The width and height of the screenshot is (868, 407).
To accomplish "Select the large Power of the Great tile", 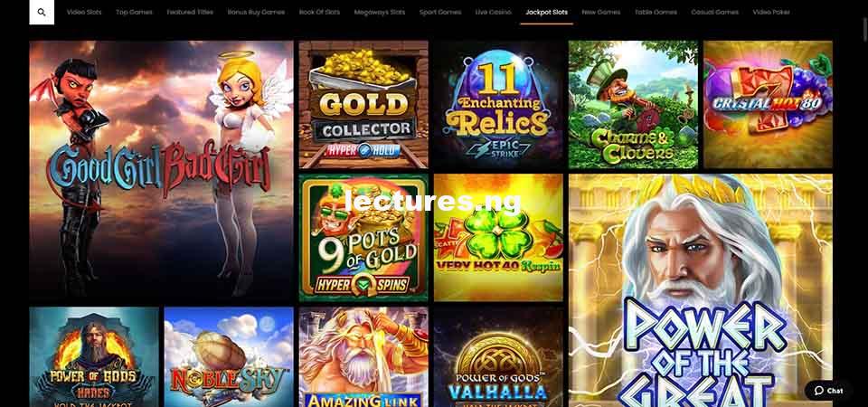I will pos(700,290).
